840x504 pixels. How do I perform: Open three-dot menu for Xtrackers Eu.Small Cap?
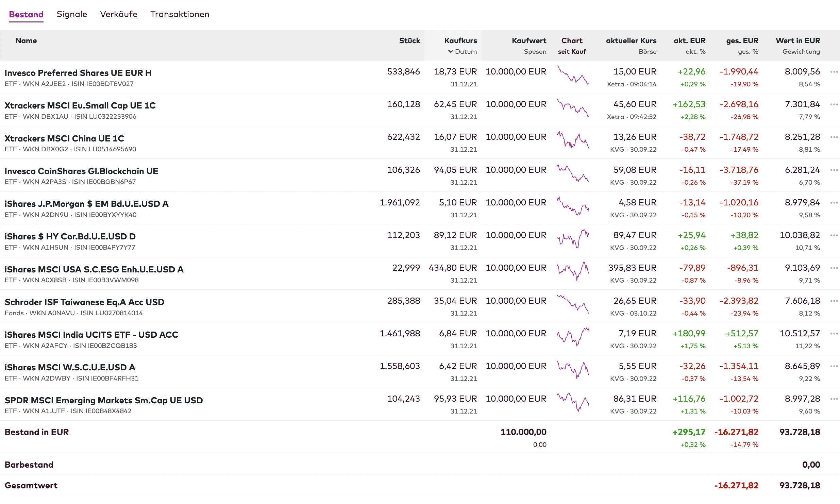click(x=834, y=104)
